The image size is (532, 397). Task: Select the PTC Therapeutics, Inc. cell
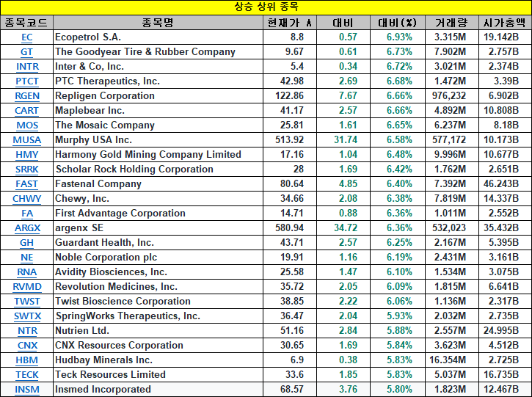pyautogui.click(x=158, y=81)
